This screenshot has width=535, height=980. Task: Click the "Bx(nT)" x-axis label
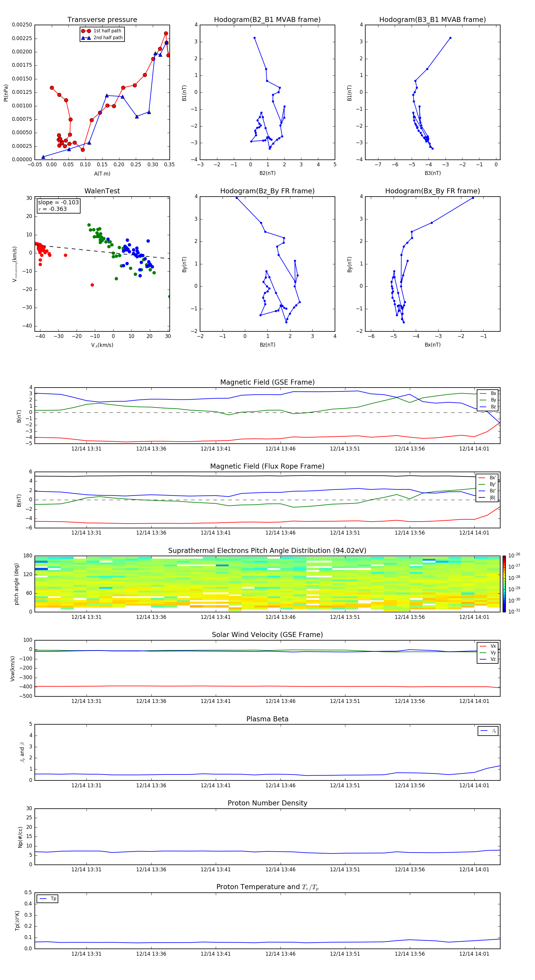tap(432, 345)
